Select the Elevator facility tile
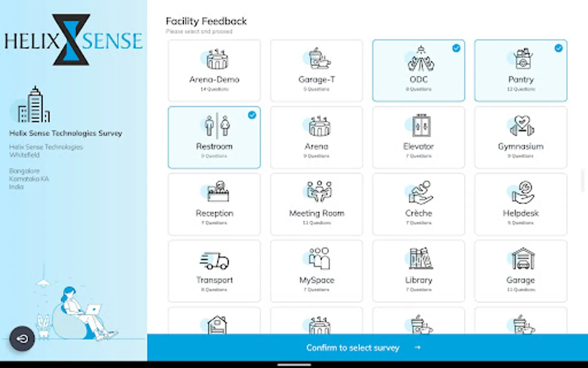The height and width of the screenshot is (368, 588). 419,137
